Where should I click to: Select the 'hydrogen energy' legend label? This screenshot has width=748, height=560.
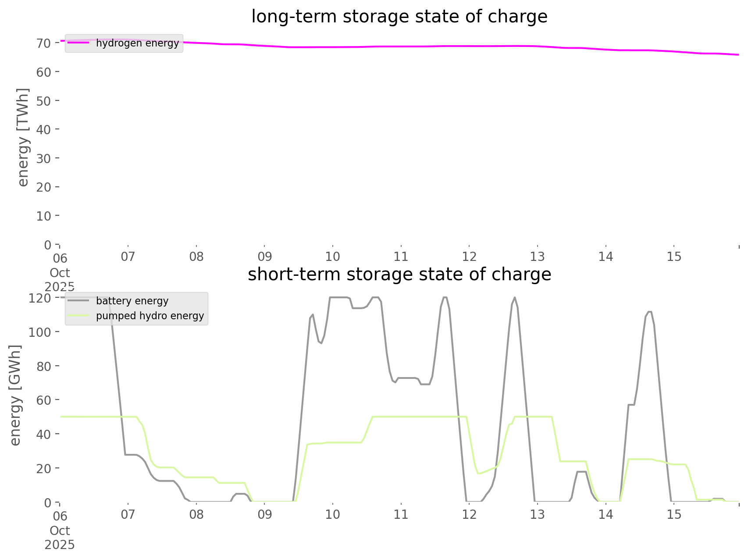point(137,43)
